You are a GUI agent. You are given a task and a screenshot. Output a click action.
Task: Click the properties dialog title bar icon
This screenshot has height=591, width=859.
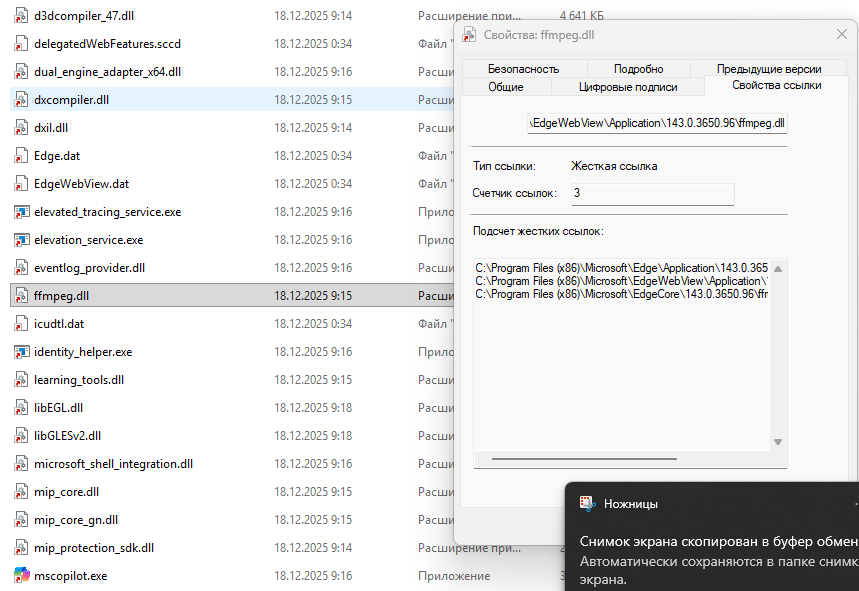click(469, 35)
